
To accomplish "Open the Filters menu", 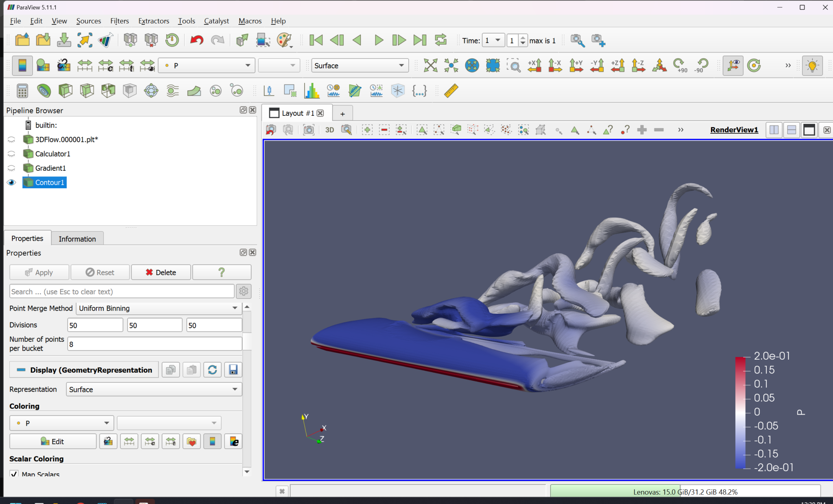I will 119,21.
